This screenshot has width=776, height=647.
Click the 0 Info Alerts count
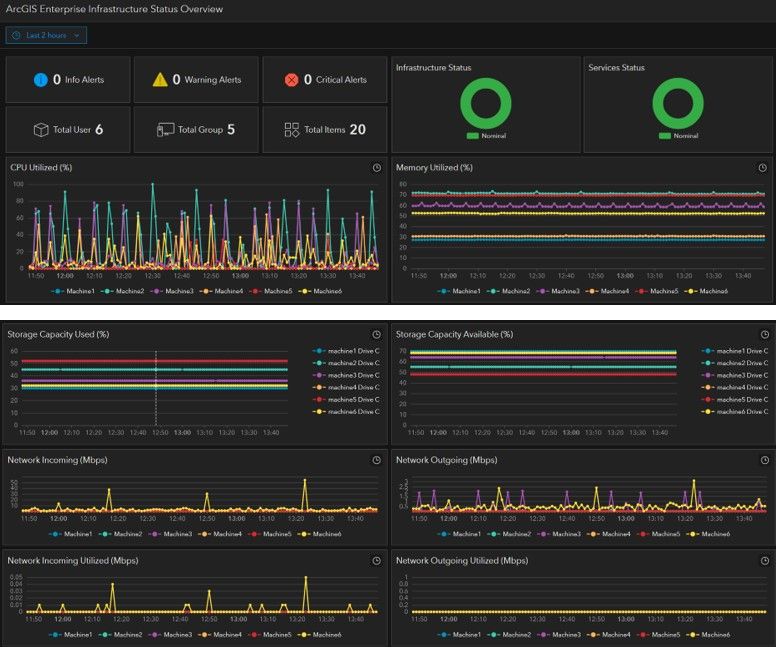(x=57, y=80)
